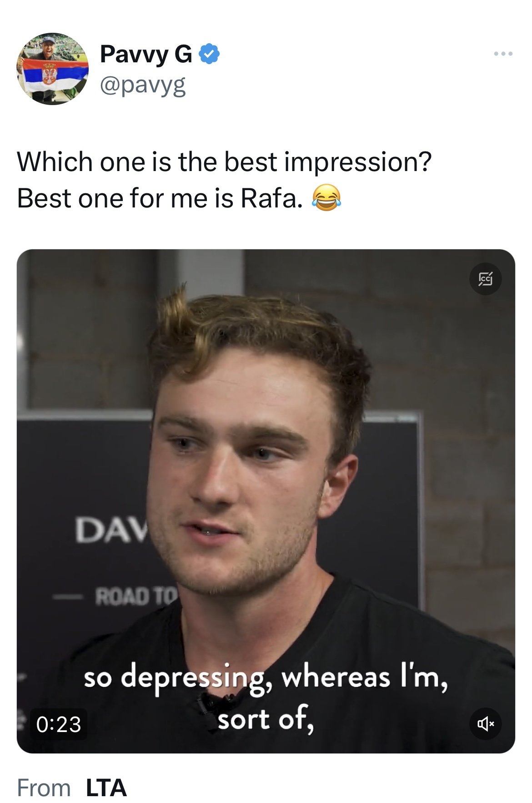
Task: Unmute video using the speaker icon
Action: pyautogui.click(x=485, y=723)
